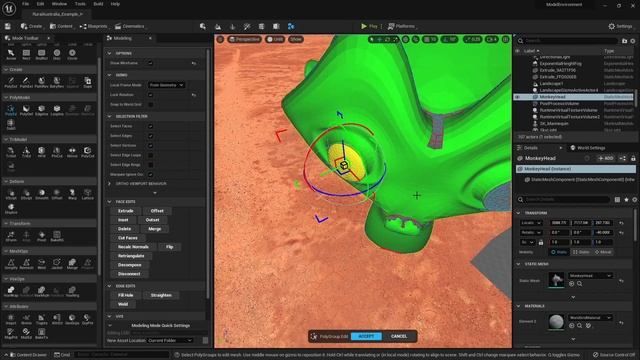Toggle Select Vertices checkbox
This screenshot has width=640, height=360.
[151, 145]
